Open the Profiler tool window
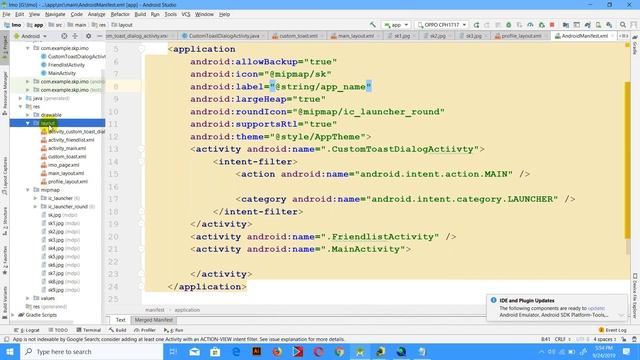Image resolution: width=640 pixels, height=360 pixels. point(144,330)
